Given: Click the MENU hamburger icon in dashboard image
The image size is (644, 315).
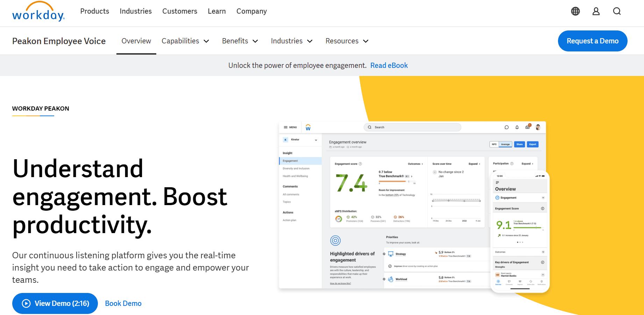Looking at the screenshot, I should [286, 127].
